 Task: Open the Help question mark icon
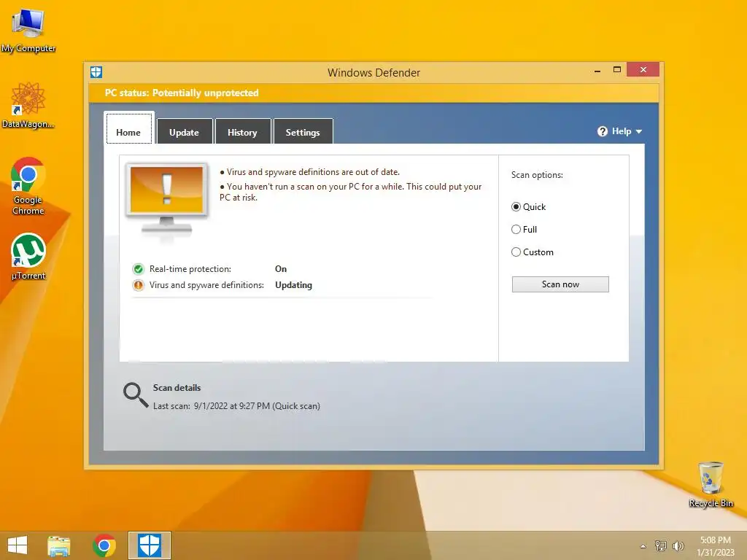[x=602, y=131]
